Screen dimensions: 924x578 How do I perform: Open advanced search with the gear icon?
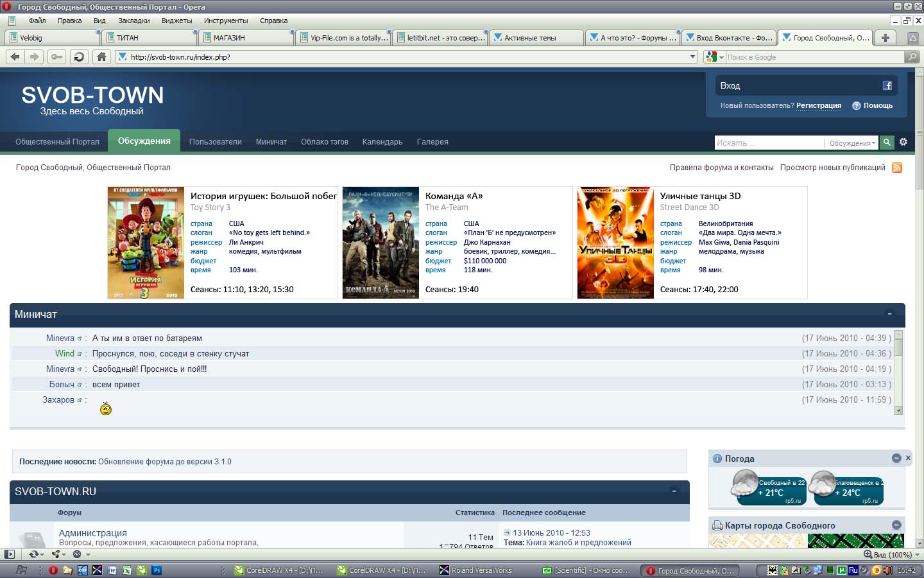pyautogui.click(x=903, y=142)
